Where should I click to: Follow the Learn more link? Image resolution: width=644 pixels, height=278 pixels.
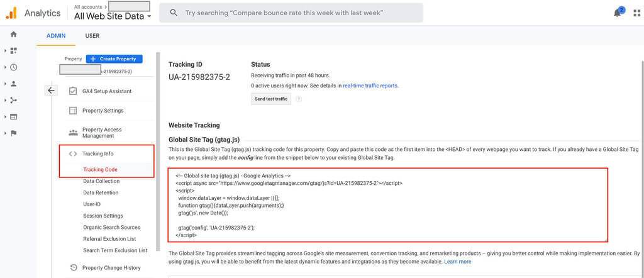[458, 262]
